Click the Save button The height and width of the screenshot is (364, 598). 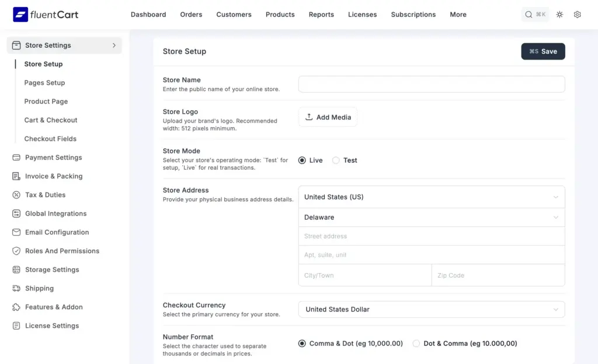(543, 51)
